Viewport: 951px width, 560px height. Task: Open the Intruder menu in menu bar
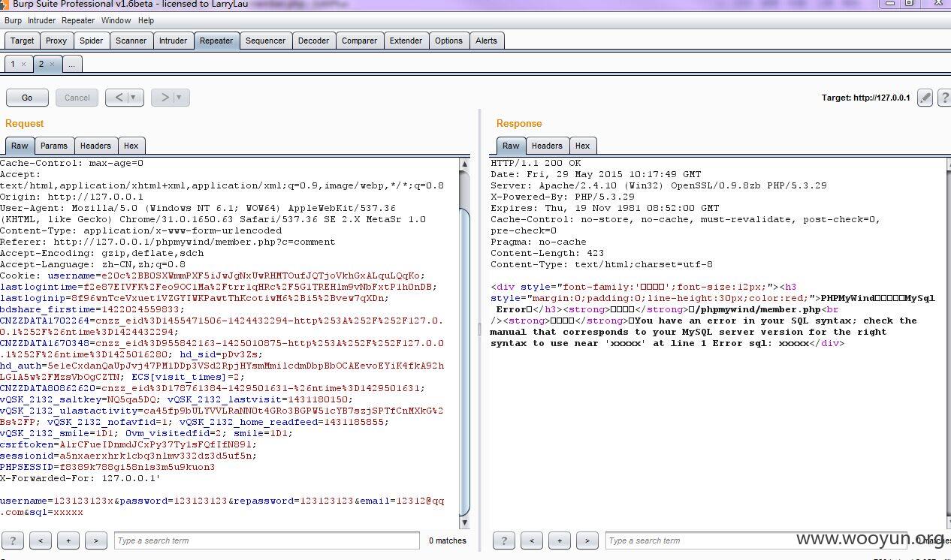(x=42, y=20)
